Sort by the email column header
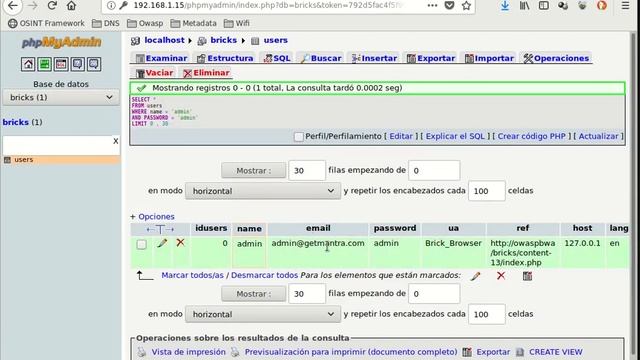This screenshot has width=640, height=360. (x=318, y=228)
